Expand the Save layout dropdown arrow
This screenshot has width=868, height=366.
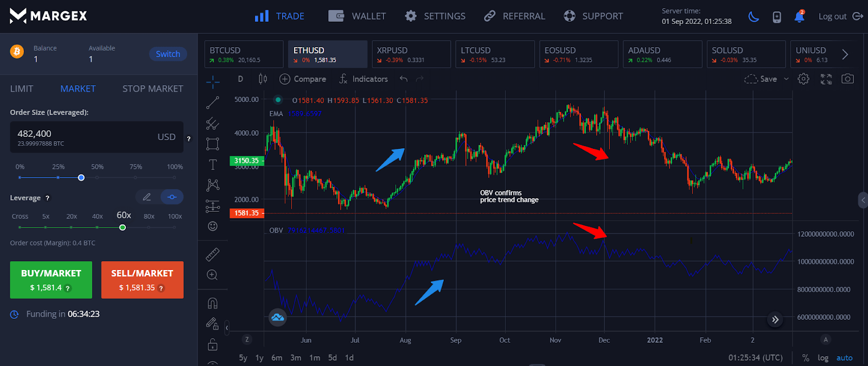pyautogui.click(x=786, y=79)
